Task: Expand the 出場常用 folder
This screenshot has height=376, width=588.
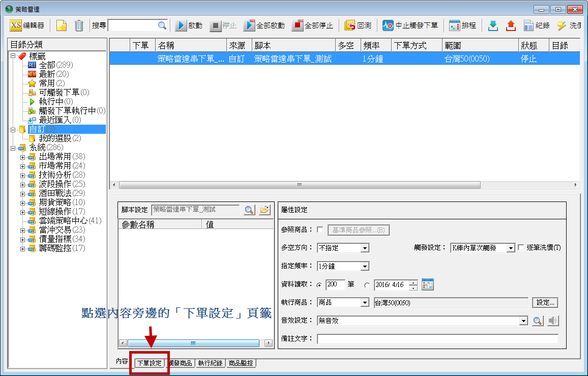Action: 22,157
